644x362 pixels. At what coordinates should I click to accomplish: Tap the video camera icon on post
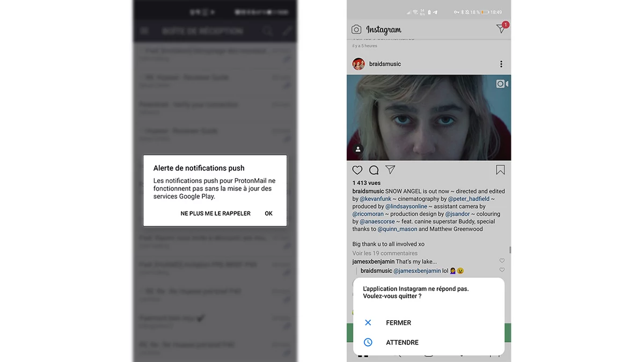click(x=502, y=84)
